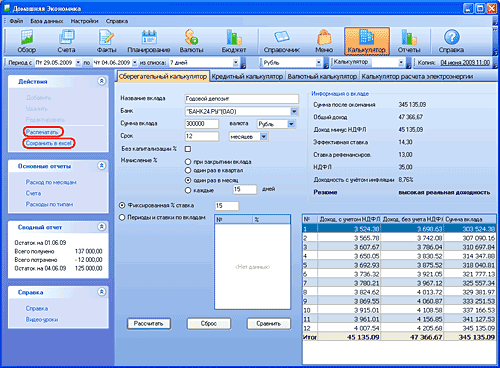Viewport: 500px width, 368px height.
Task: Select the Сберегательный калькулятор tab
Action: tap(163, 76)
